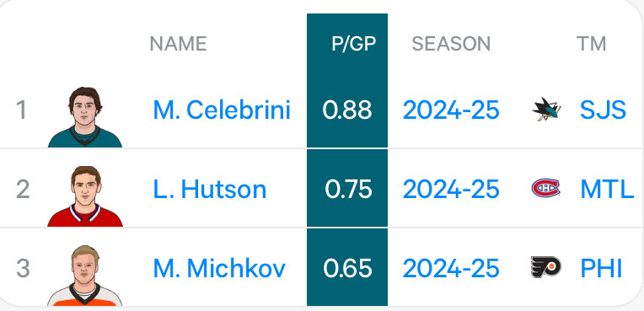Sort by the NAME column header
644x311 pixels.
coord(178,44)
